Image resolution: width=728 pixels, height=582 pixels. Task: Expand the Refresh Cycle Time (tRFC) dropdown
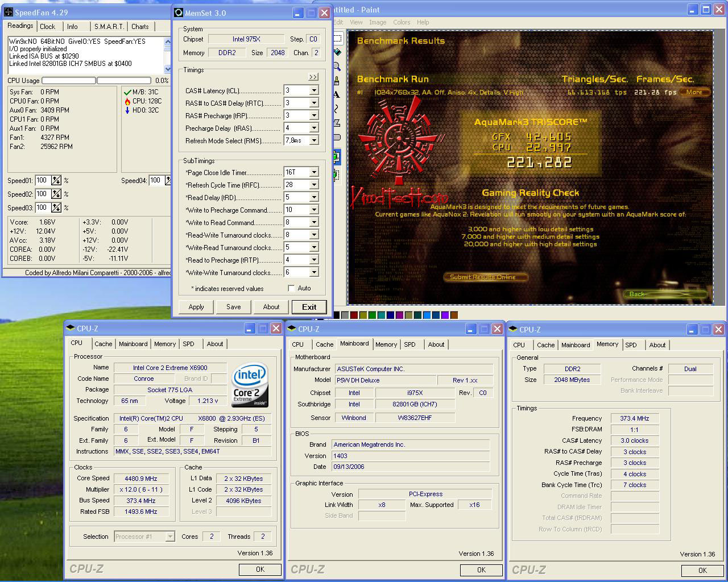pyautogui.click(x=313, y=185)
